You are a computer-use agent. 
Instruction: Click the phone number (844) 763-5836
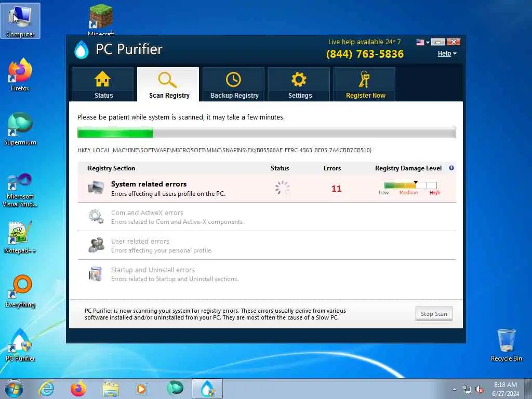[x=365, y=54]
